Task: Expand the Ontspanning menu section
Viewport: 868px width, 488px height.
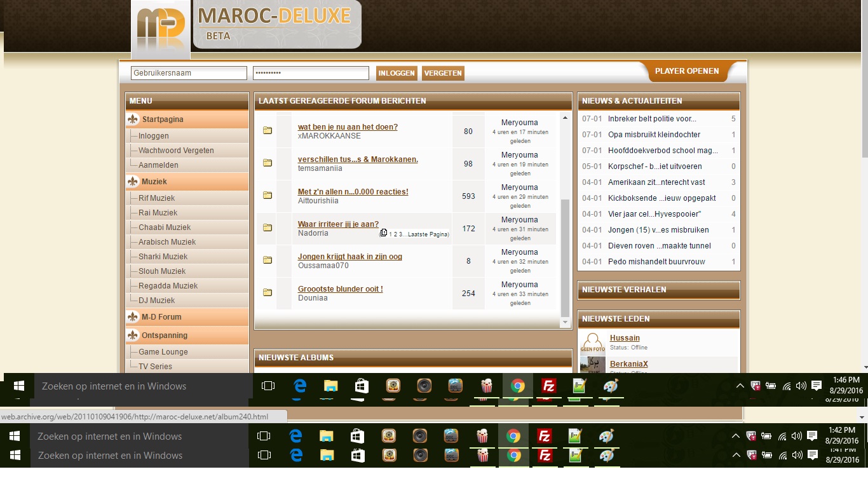Action: 165,335
